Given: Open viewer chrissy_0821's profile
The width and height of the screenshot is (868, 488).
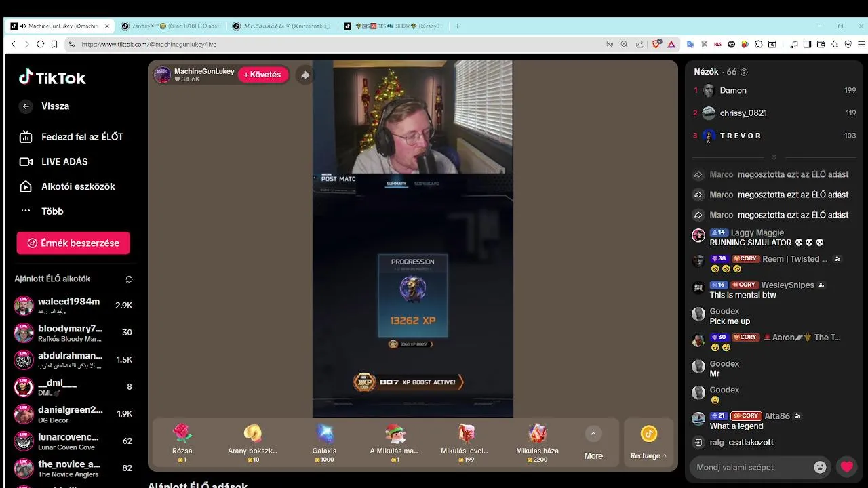Looking at the screenshot, I should tap(743, 113).
